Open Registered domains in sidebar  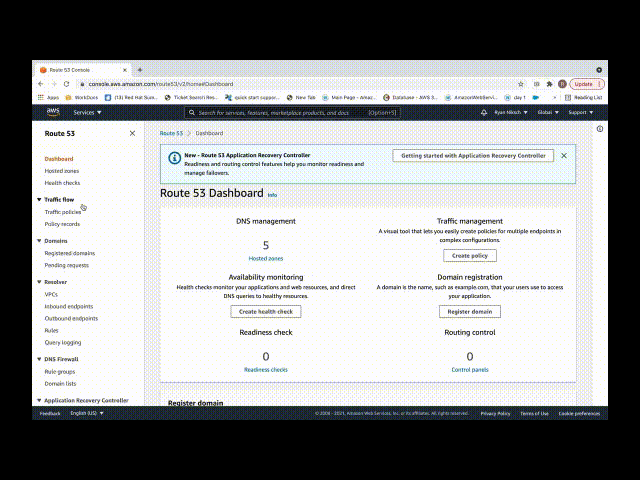tap(69, 253)
